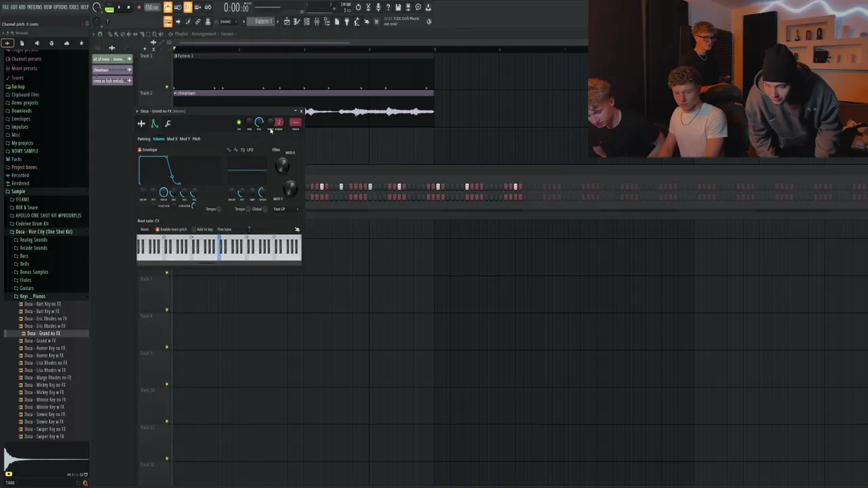Expand the Packs folder in browser

pyautogui.click(x=14, y=159)
